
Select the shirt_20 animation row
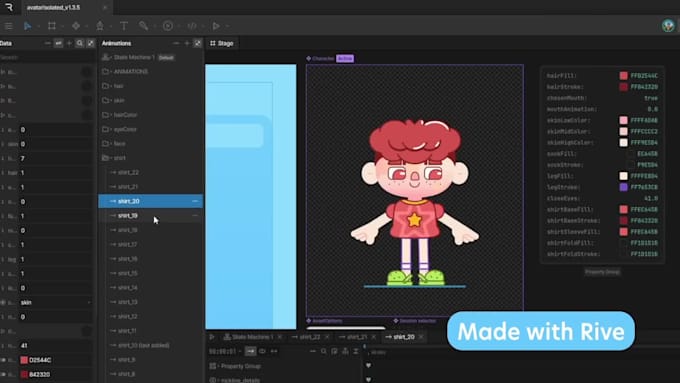[x=150, y=201]
